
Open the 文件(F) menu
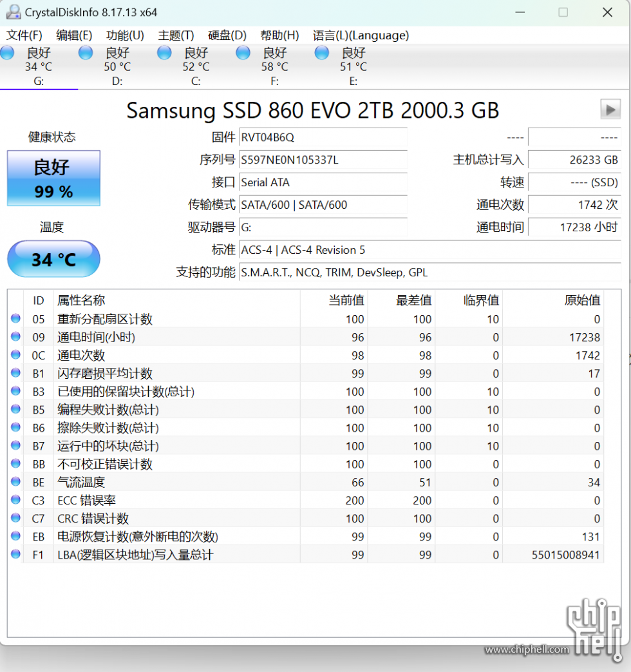tap(24, 35)
